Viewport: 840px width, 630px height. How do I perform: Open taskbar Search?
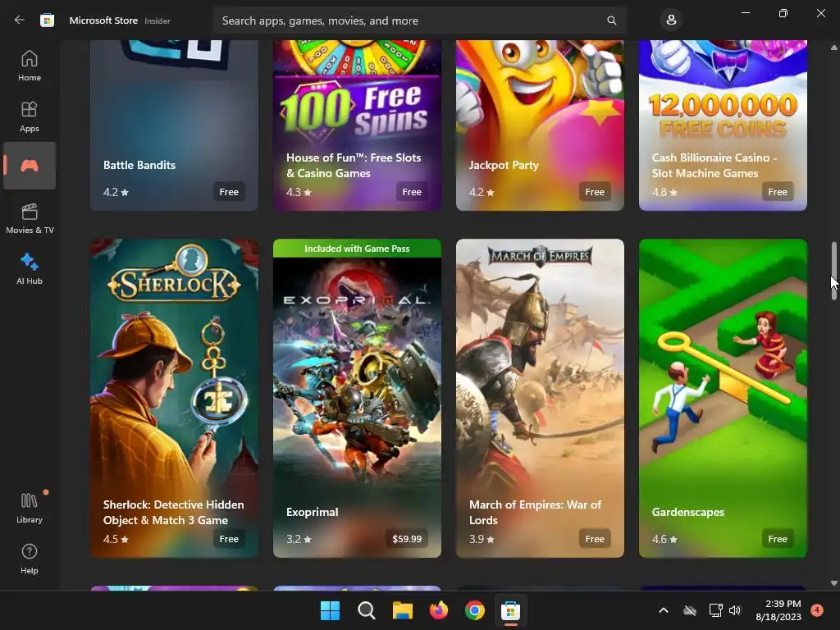click(367, 610)
